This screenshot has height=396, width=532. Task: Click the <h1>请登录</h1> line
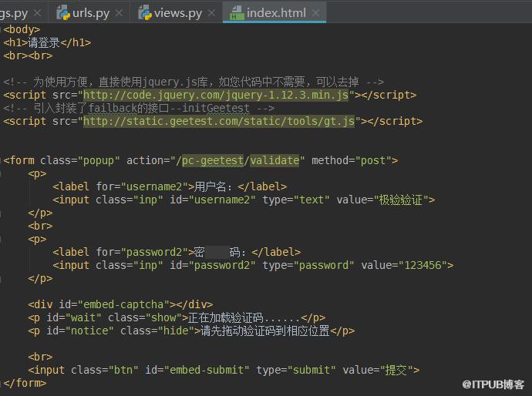pyautogui.click(x=47, y=42)
